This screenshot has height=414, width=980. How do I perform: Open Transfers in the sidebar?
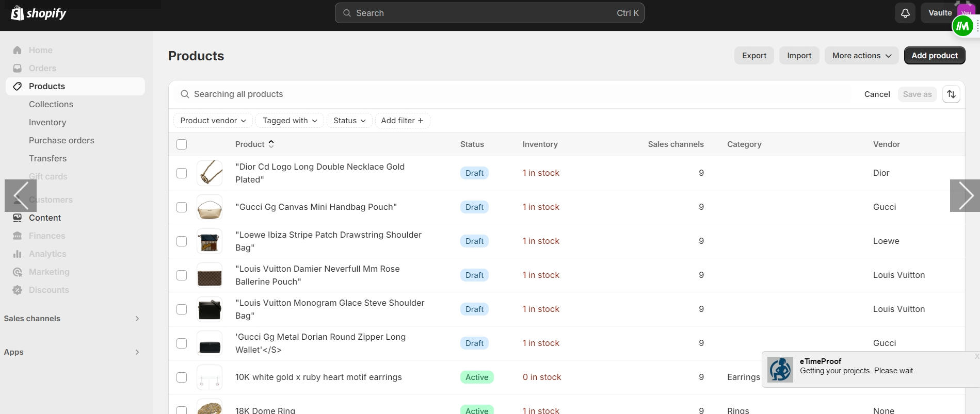coord(48,158)
